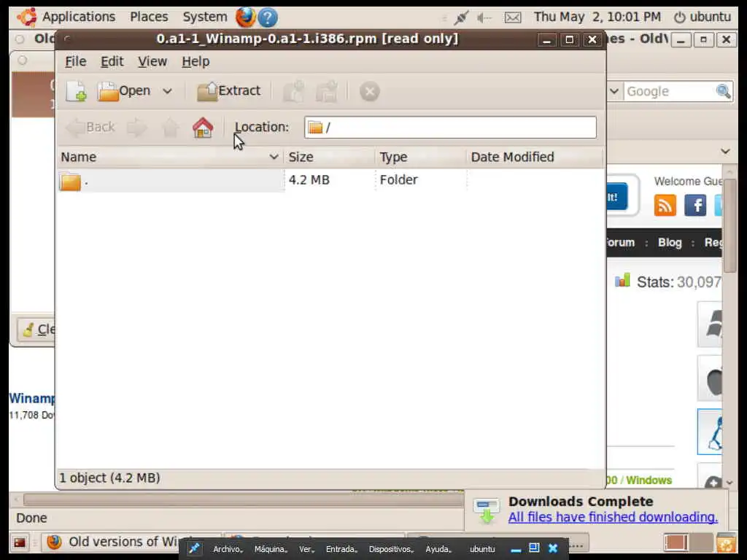Click Firefox search magnifier icon
The image size is (747, 560).
coord(723,91)
